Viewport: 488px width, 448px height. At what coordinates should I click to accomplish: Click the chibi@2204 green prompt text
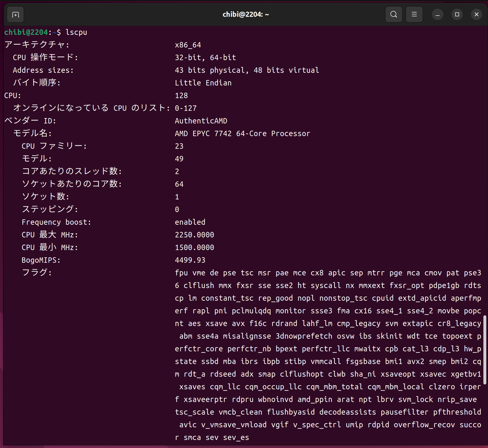pos(26,32)
